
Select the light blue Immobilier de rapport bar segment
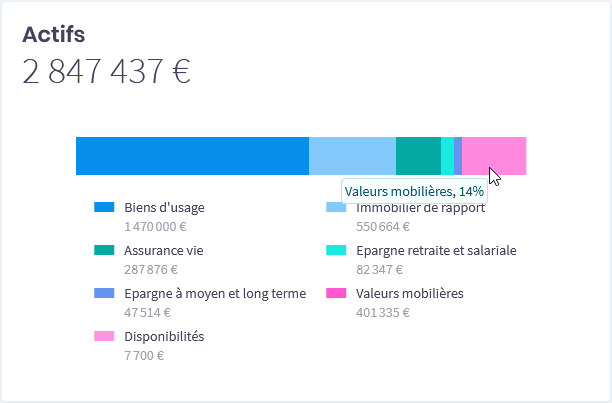[352, 156]
